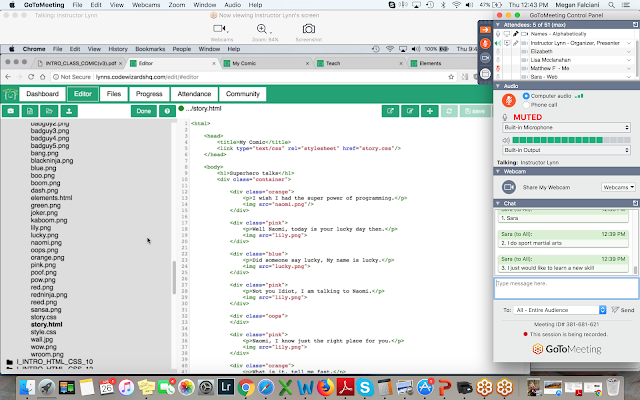Open the Attendance tab
This screenshot has width=640, height=400.
point(194,94)
